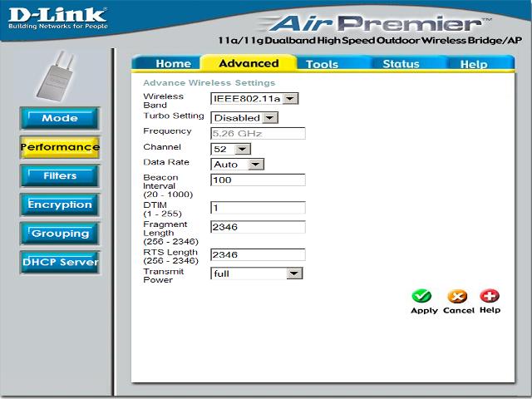532x399 pixels.
Task: Click the D-Link logo
Action: pyautogui.click(x=57, y=18)
